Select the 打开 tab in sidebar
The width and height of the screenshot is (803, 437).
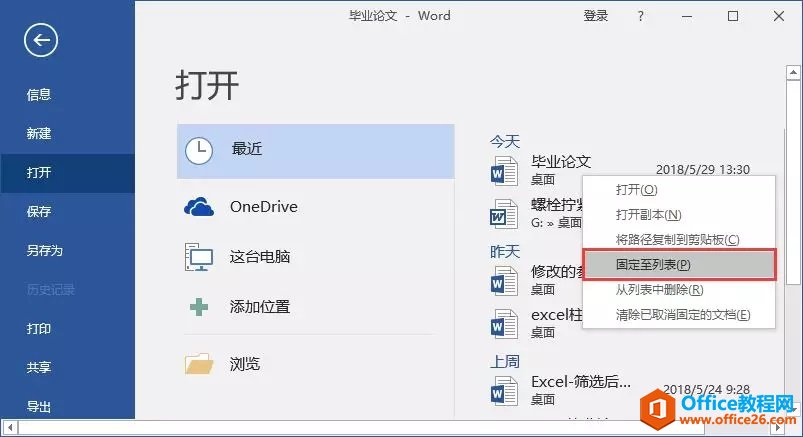click(x=67, y=173)
